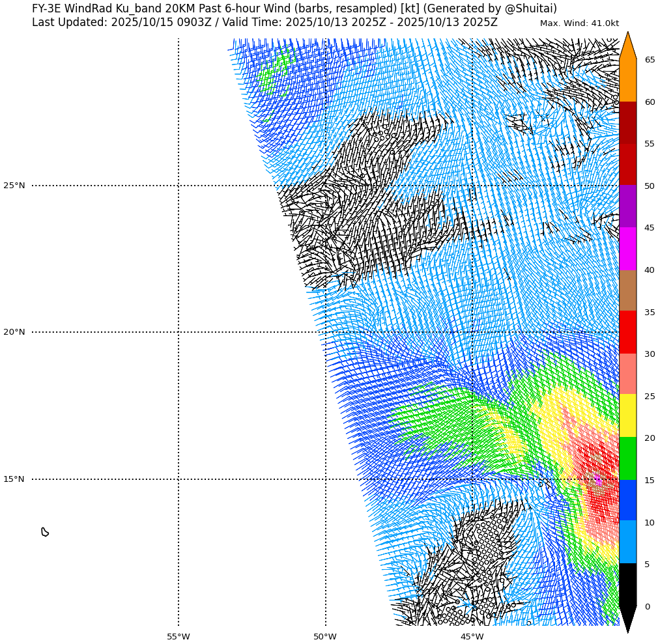Select the yellow 20-25 kt colorbar segment

point(627,416)
